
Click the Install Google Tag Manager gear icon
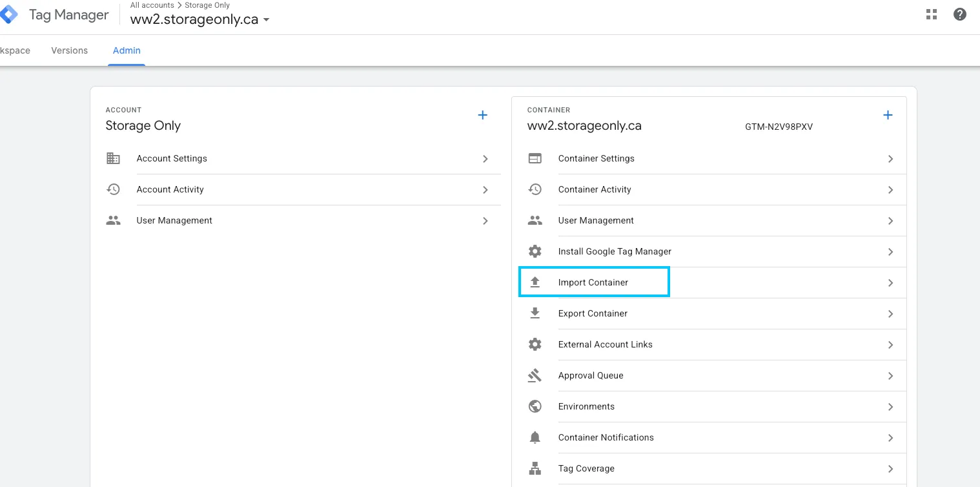(535, 251)
